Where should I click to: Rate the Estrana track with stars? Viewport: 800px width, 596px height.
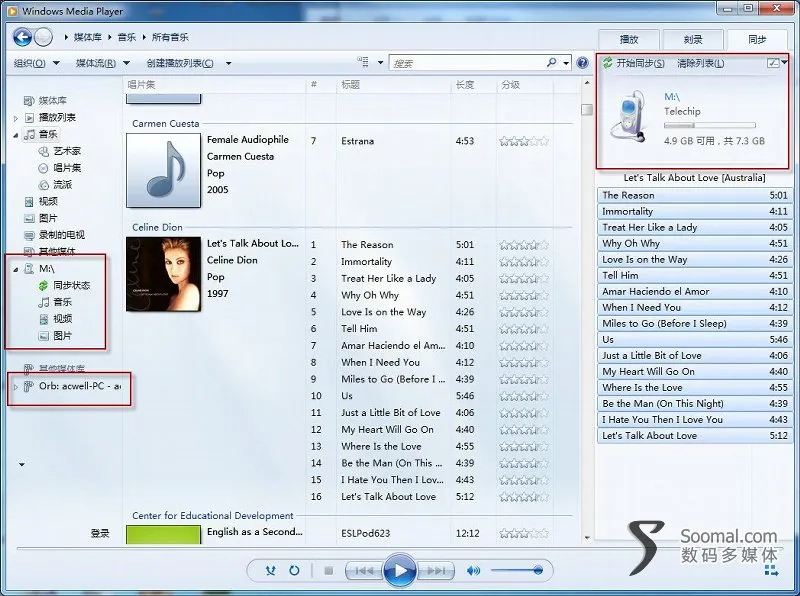coord(524,141)
